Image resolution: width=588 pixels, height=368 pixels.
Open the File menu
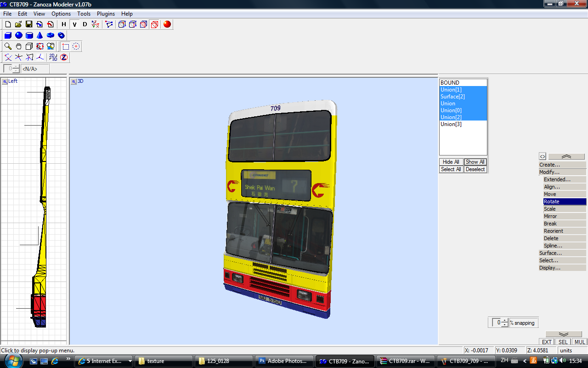[x=7, y=14]
